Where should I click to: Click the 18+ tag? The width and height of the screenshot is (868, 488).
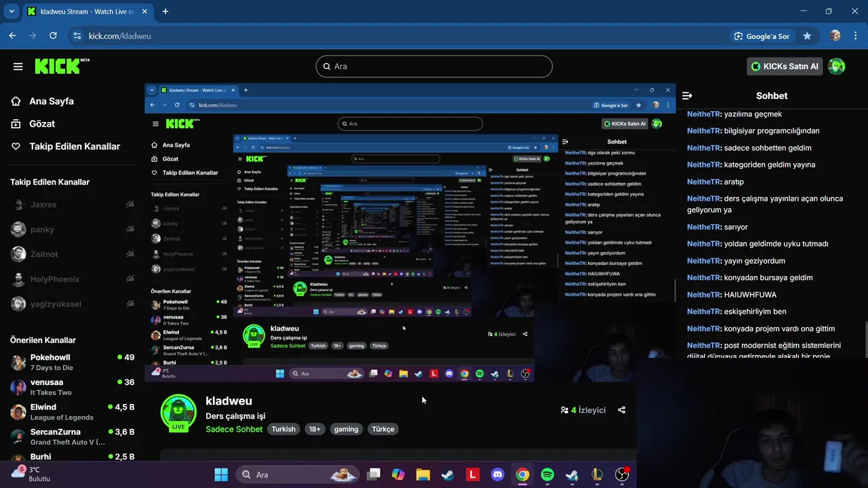tap(315, 429)
